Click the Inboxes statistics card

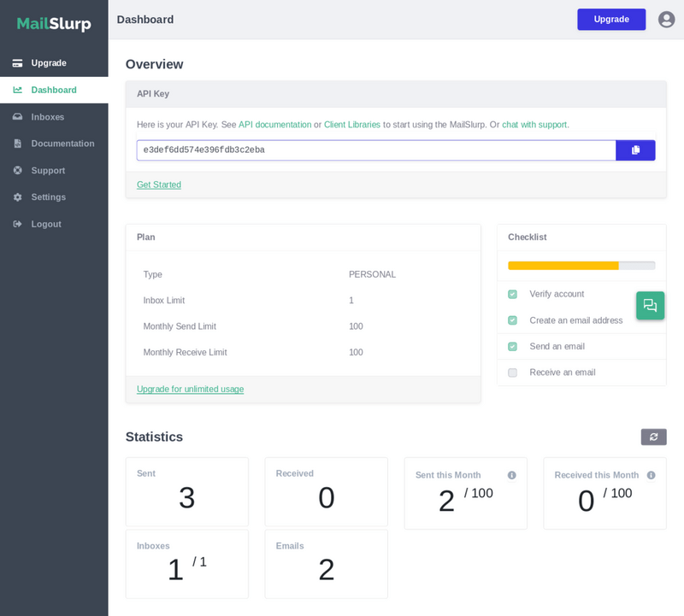coord(187,564)
